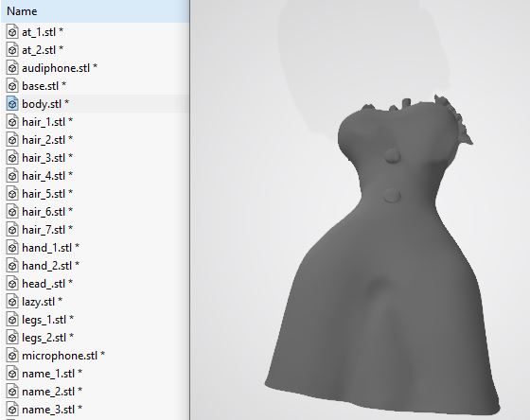The height and width of the screenshot is (420, 530).
Task: Click the hair_1.stl file icon
Action: point(12,122)
